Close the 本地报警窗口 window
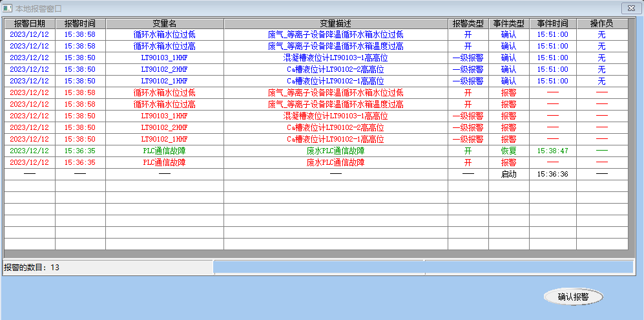The height and width of the screenshot is (320, 644). [x=630, y=8]
